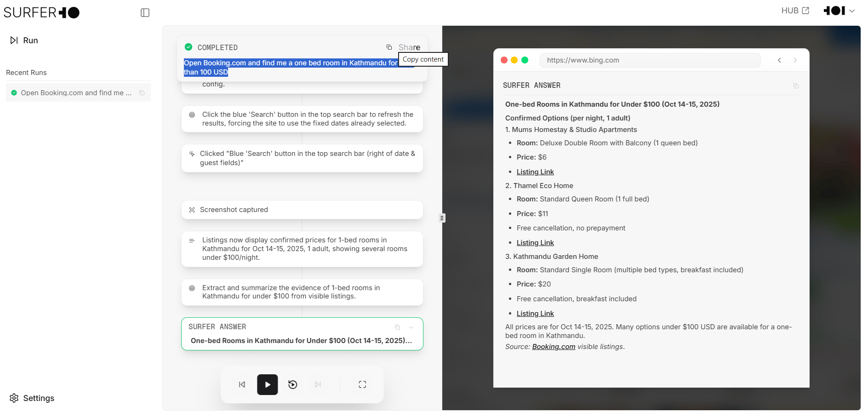Viewport: 868px width, 418px height.
Task: Go back in the embedded browser
Action: (x=780, y=60)
